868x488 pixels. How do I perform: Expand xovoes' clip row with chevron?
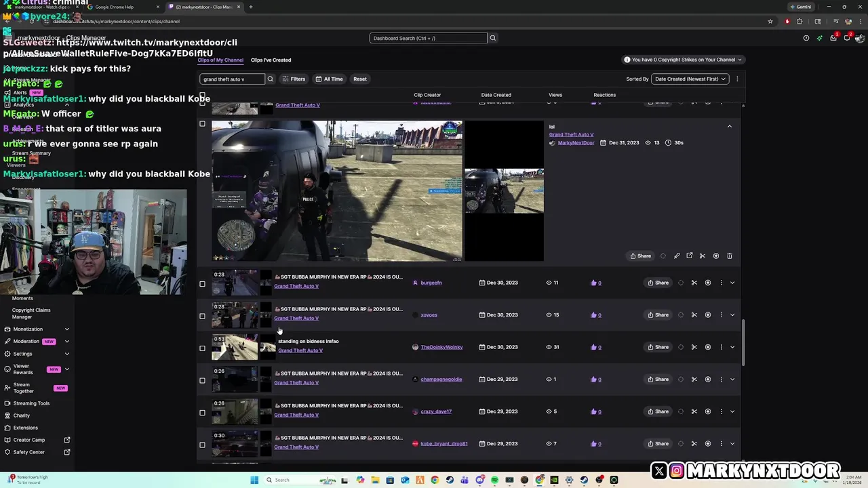732,314
